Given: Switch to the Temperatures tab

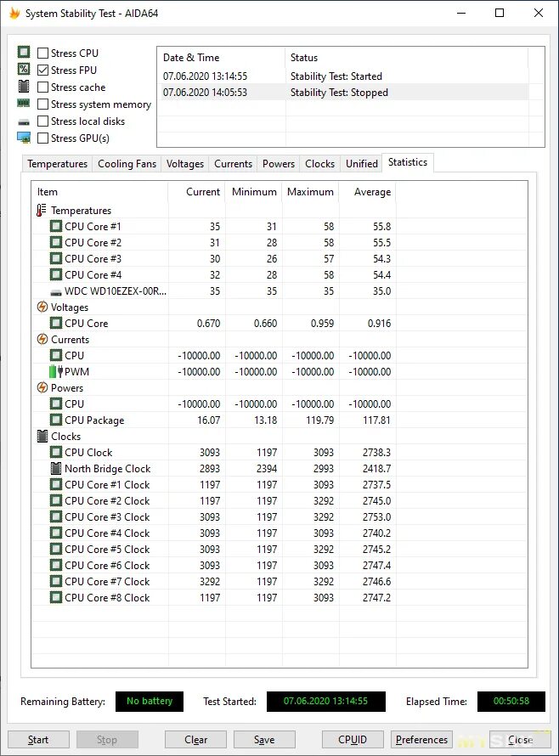Looking at the screenshot, I should click(x=57, y=164).
